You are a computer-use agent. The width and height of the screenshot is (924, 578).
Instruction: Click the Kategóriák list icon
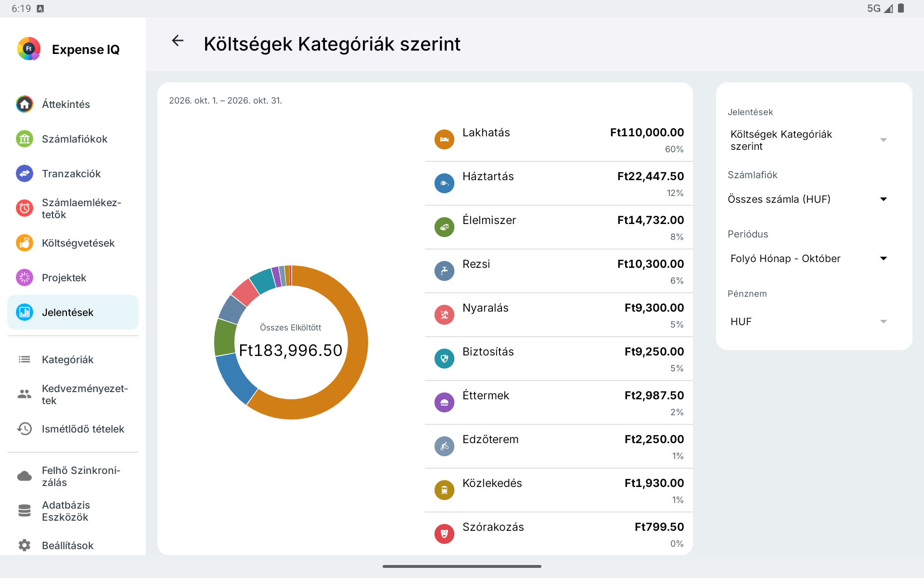pyautogui.click(x=25, y=359)
